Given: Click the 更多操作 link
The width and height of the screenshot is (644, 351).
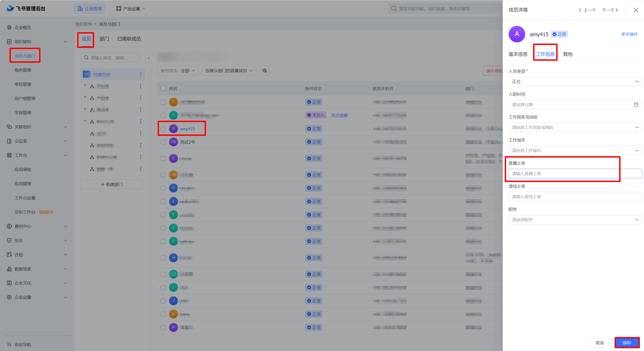Looking at the screenshot, I should point(630,34).
